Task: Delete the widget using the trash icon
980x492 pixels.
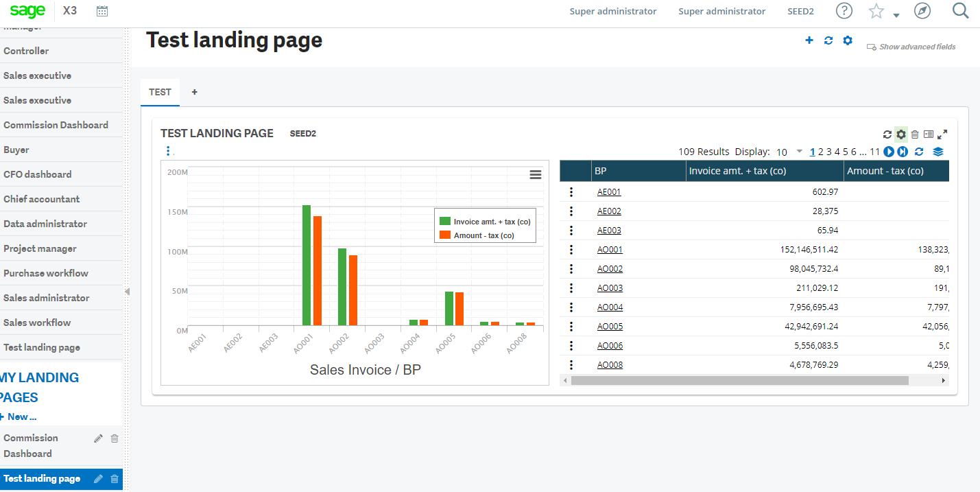Action: [x=915, y=134]
